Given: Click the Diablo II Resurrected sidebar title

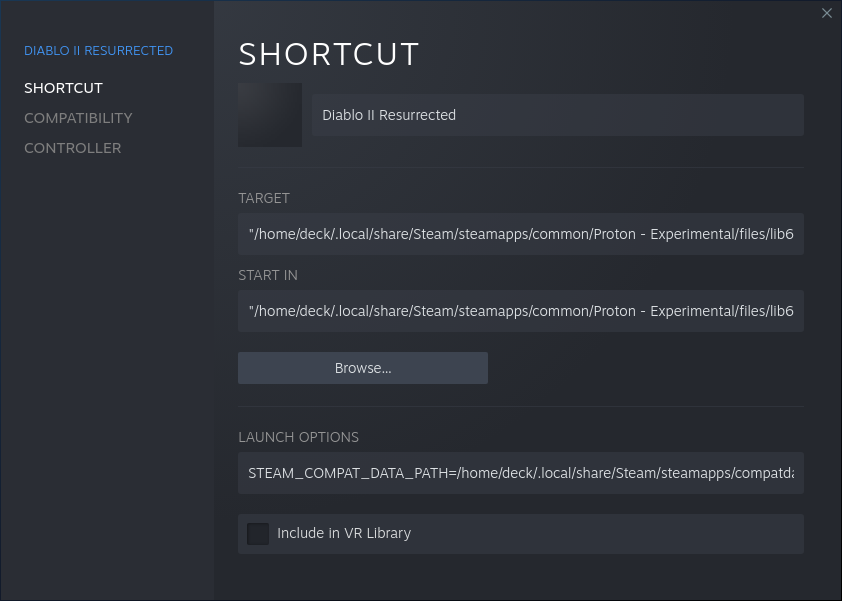Looking at the screenshot, I should pyautogui.click(x=98, y=50).
